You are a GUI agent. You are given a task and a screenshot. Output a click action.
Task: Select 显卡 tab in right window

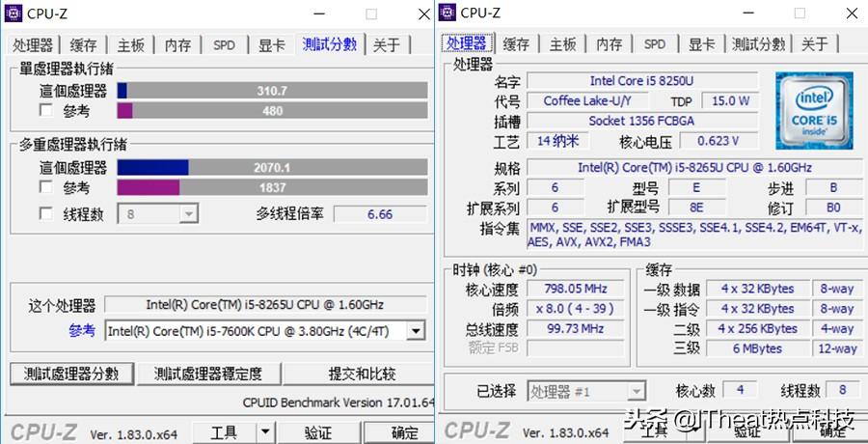[701, 44]
